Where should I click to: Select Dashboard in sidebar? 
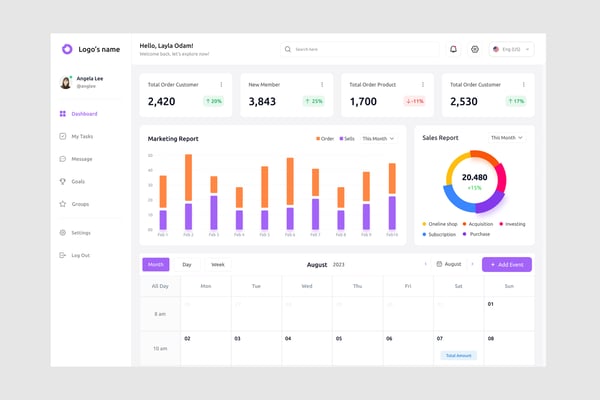pos(79,114)
